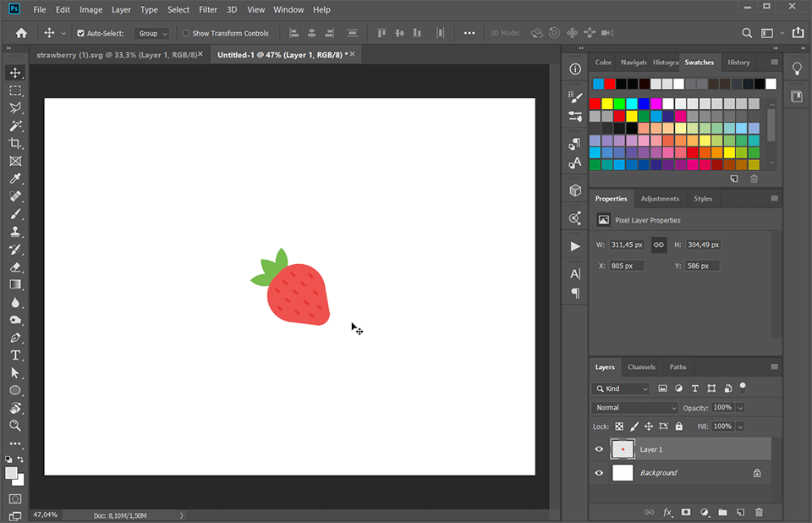This screenshot has width=812, height=523.
Task: Select the Crop tool
Action: click(x=14, y=143)
